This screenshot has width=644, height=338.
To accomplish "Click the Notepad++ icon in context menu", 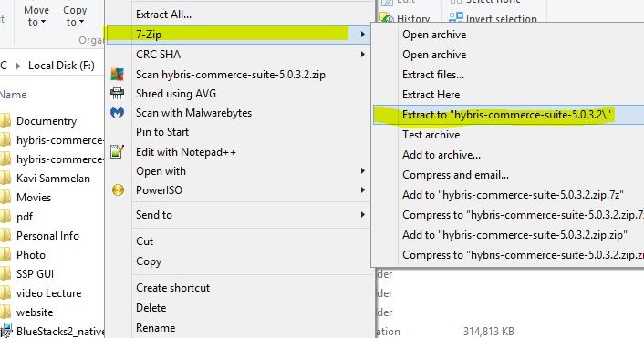I will click(117, 152).
